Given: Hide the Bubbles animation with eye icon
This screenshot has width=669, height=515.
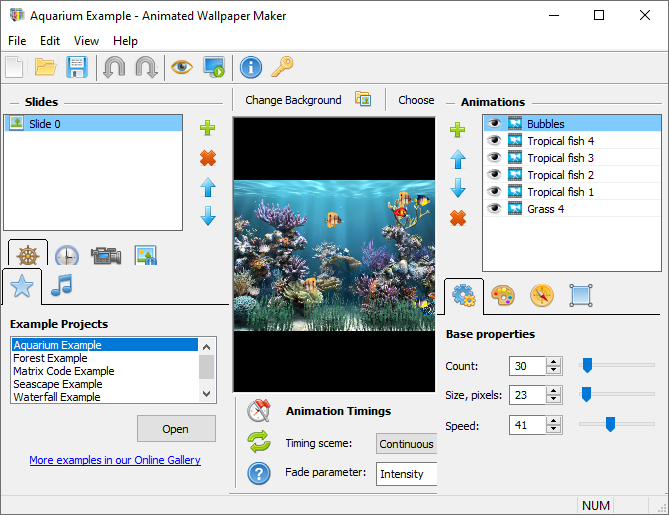Looking at the screenshot, I should (494, 124).
